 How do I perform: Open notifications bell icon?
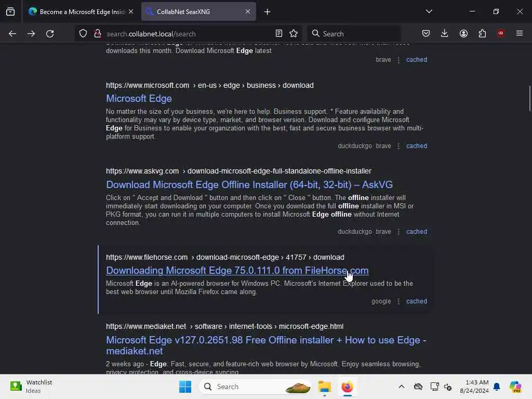click(x=497, y=387)
